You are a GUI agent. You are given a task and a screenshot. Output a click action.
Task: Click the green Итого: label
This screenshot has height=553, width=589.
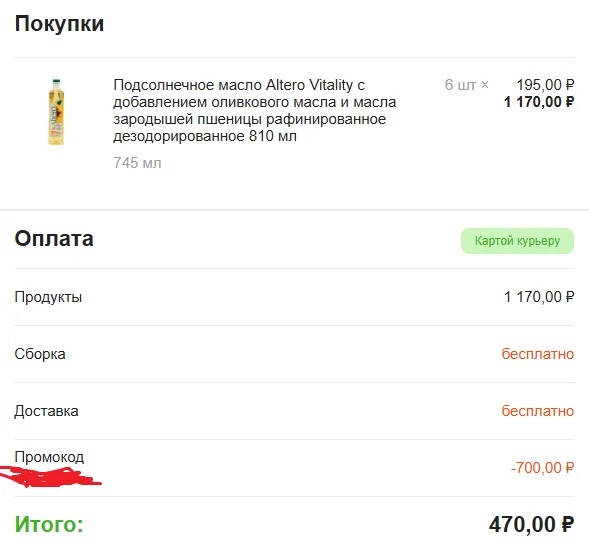click(49, 524)
